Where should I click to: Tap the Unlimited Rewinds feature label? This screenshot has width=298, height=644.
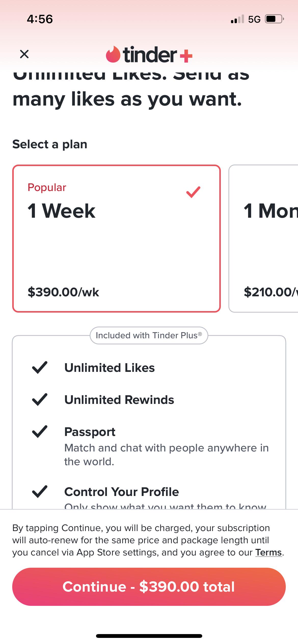119,400
